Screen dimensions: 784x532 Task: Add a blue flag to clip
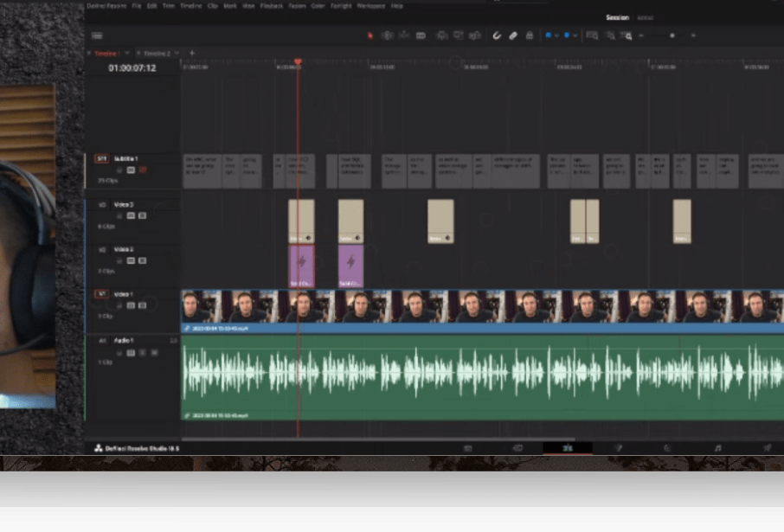tap(549, 35)
